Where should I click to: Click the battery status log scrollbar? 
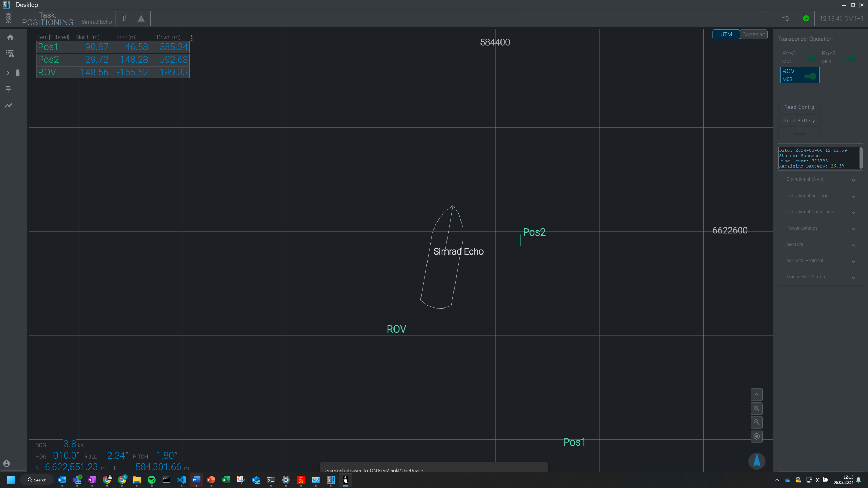pyautogui.click(x=861, y=158)
